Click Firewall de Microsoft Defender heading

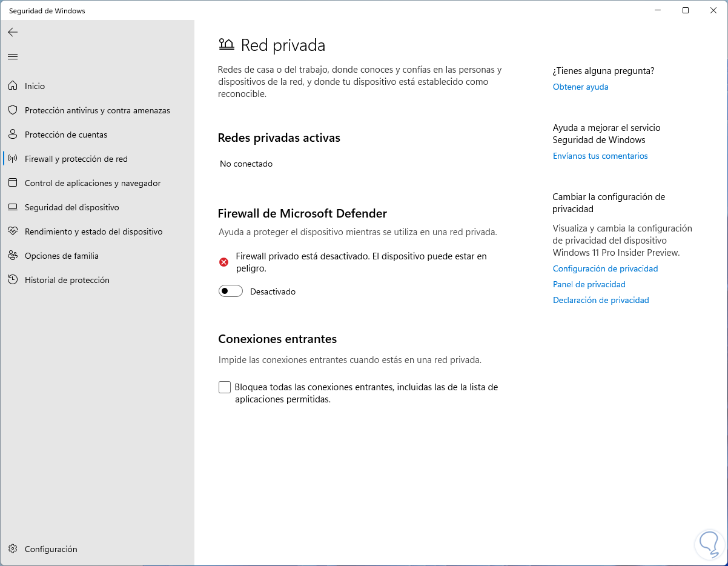point(302,213)
